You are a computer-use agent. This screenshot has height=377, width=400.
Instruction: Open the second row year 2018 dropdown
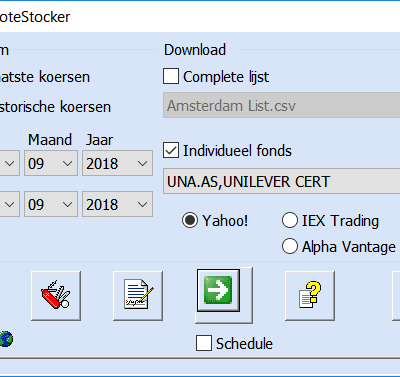coord(117,204)
